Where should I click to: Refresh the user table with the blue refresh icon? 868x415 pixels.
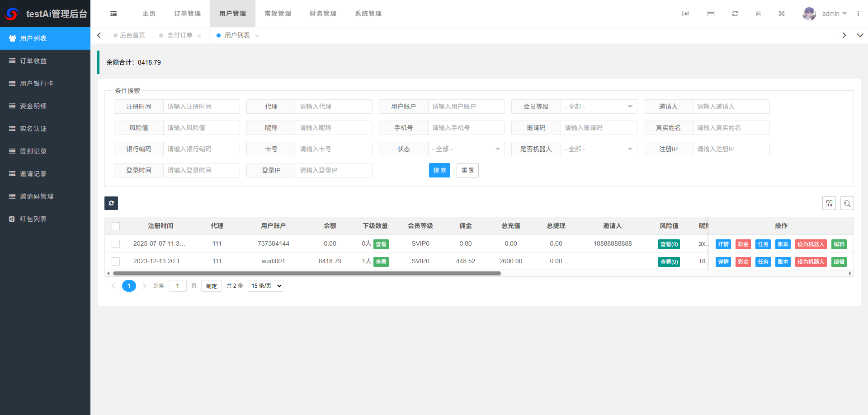(111, 203)
